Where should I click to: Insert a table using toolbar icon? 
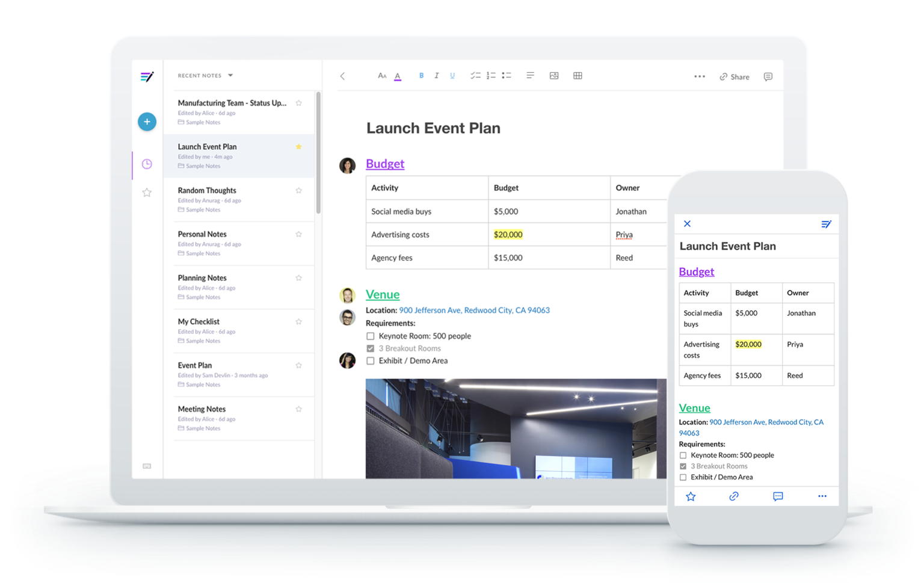(577, 76)
